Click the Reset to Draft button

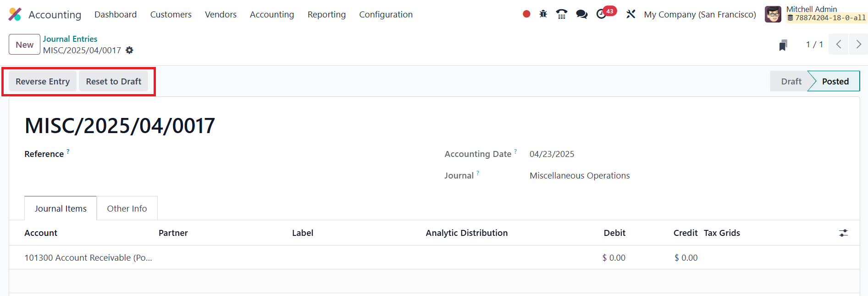(x=113, y=81)
